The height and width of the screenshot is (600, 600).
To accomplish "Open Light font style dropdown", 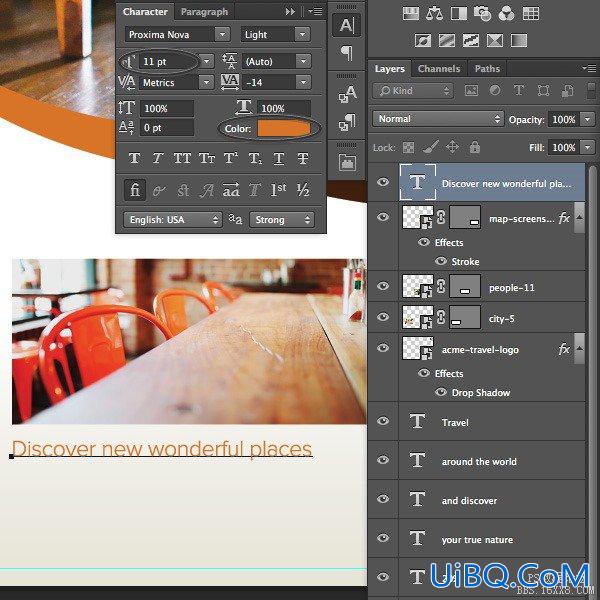I will click(x=302, y=34).
